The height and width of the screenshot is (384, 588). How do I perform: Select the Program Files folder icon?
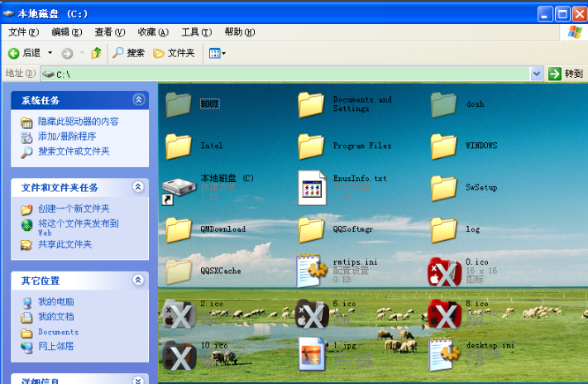[x=311, y=146]
